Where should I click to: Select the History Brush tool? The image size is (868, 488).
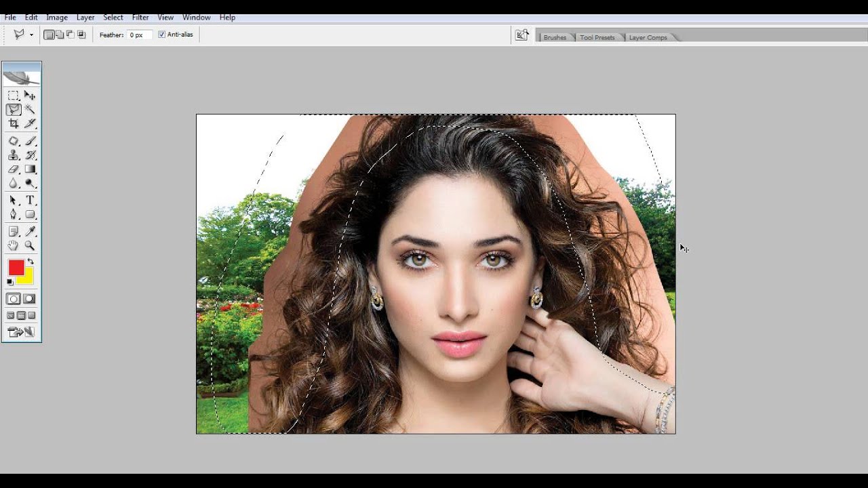pyautogui.click(x=30, y=155)
